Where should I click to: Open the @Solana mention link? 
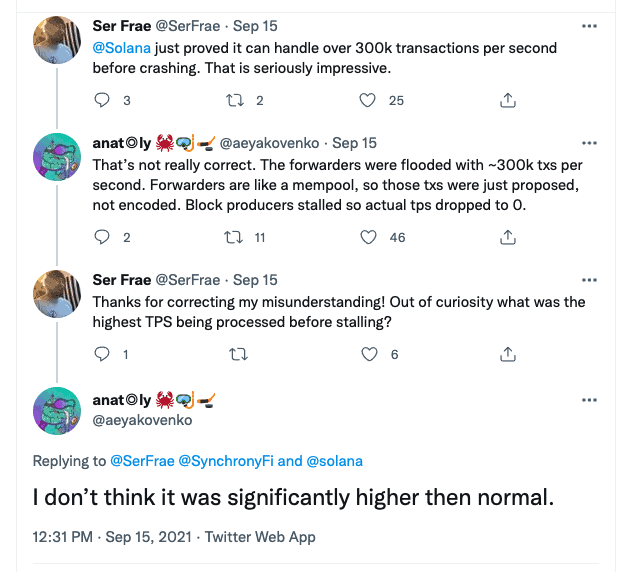point(121,48)
